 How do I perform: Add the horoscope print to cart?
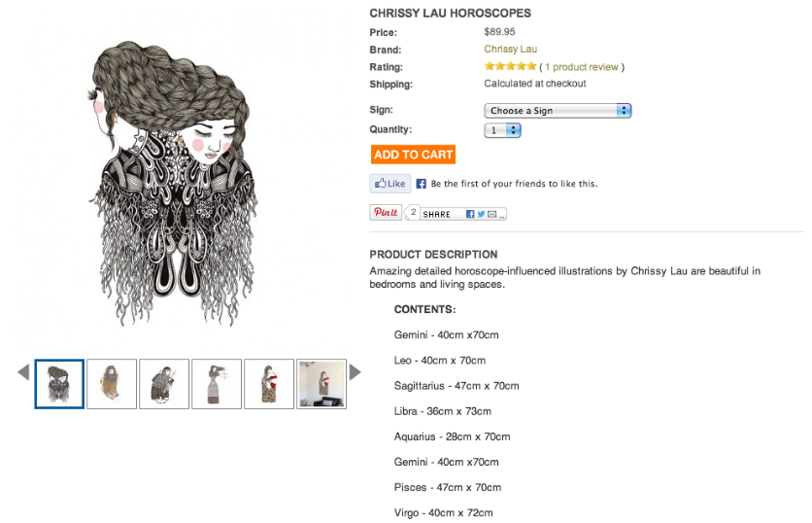click(x=413, y=155)
